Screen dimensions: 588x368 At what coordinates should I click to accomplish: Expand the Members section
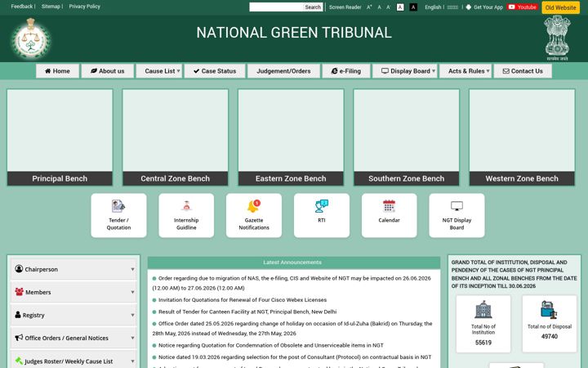click(73, 292)
